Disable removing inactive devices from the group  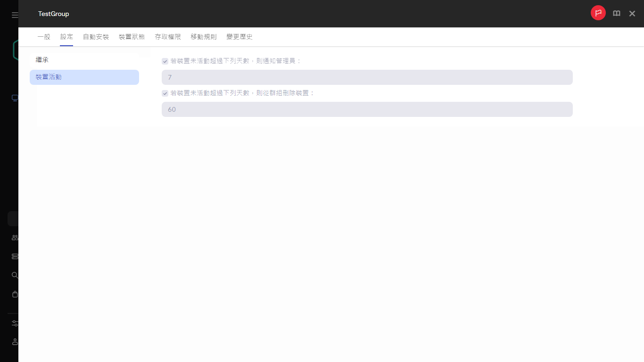pos(165,93)
